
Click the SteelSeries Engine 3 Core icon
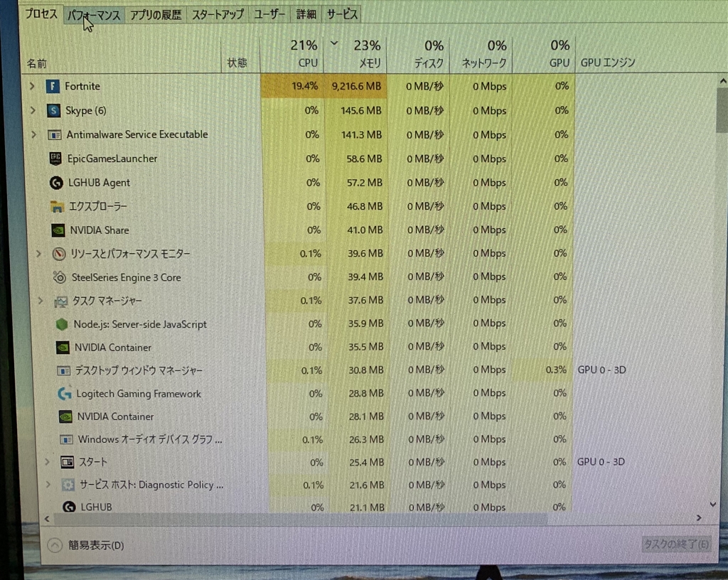(60, 277)
